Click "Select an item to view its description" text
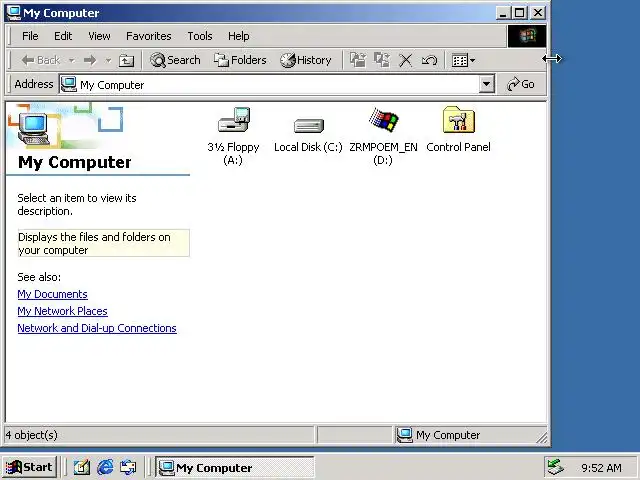640x480 pixels. click(77, 204)
